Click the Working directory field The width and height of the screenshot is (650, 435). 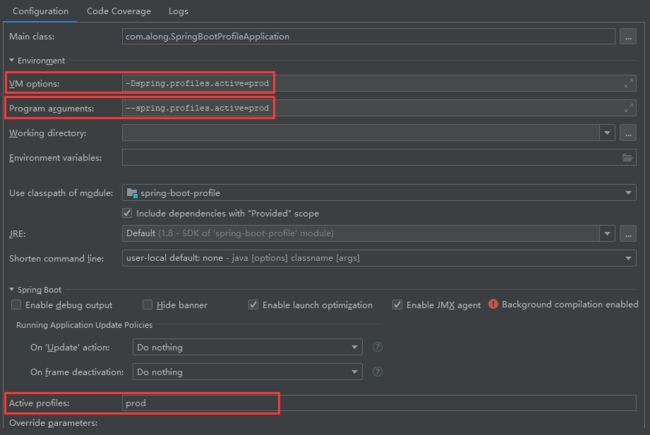pos(361,133)
